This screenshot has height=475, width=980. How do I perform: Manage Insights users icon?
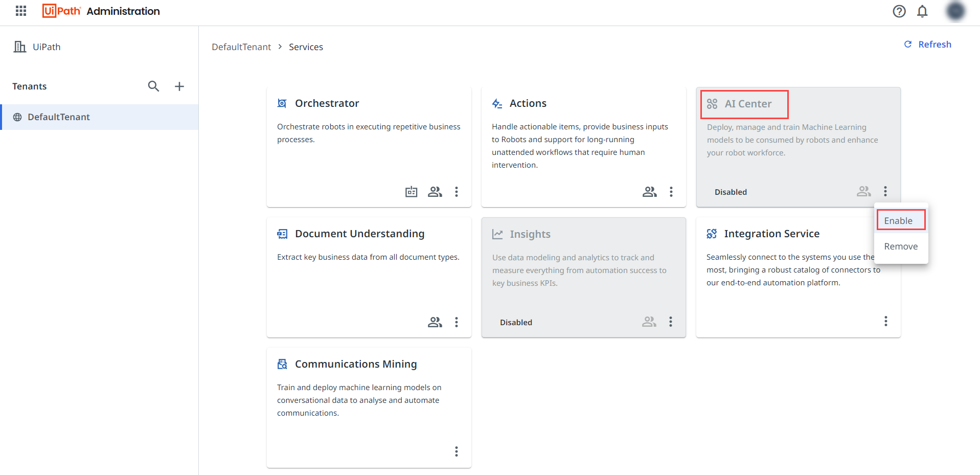point(649,322)
